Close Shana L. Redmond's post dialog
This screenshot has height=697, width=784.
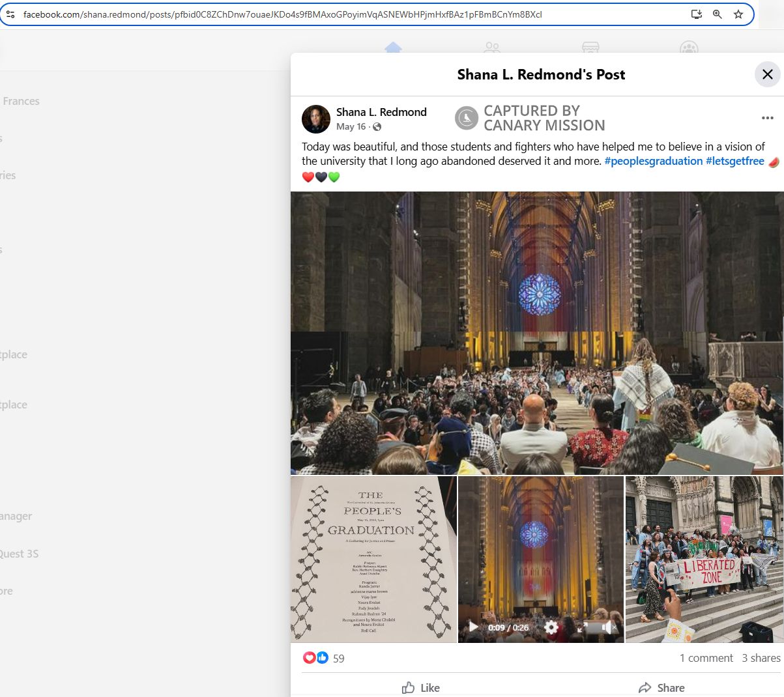coord(767,74)
